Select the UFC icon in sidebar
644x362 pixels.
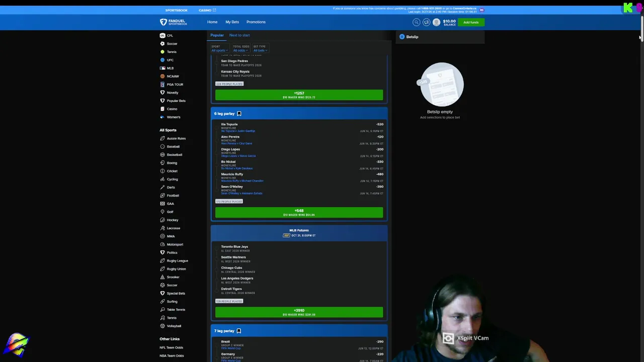(x=162, y=60)
